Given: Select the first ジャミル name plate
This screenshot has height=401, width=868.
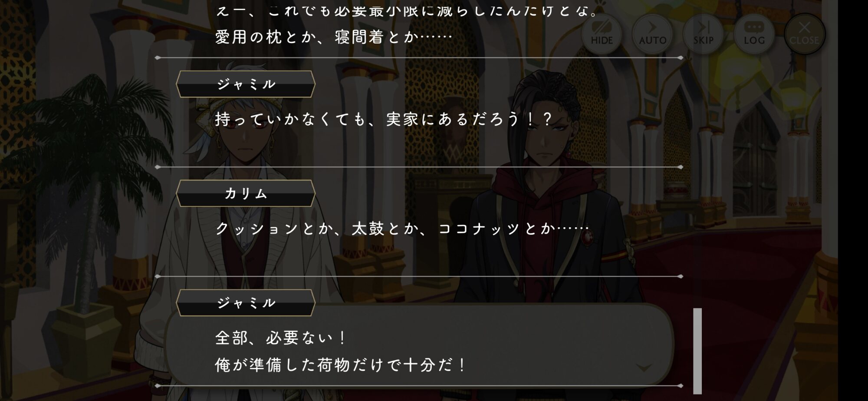Looking at the screenshot, I should click(246, 84).
